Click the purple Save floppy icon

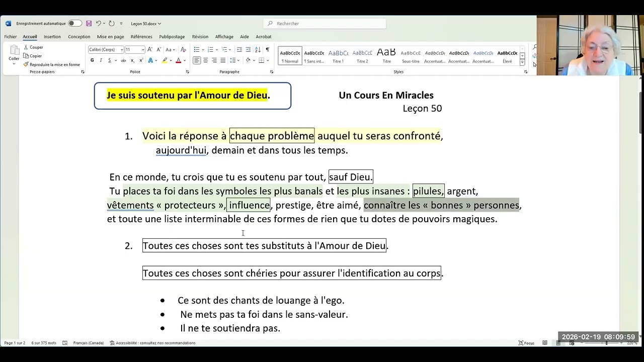(x=89, y=24)
